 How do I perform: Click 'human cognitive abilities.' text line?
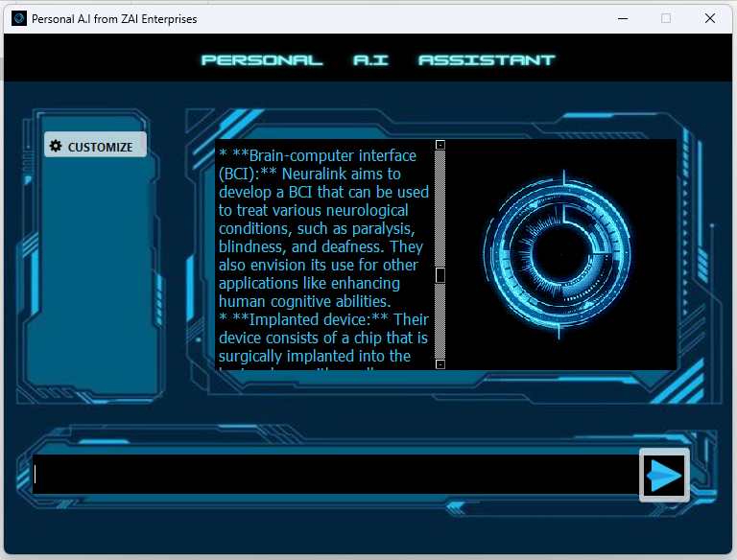[304, 301]
